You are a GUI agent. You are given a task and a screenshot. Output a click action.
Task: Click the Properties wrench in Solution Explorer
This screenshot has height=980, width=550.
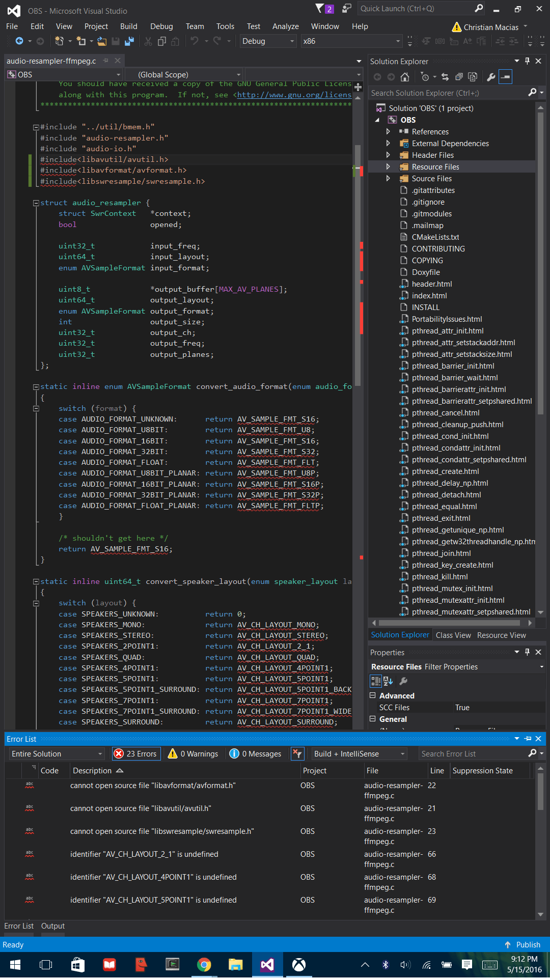click(491, 77)
